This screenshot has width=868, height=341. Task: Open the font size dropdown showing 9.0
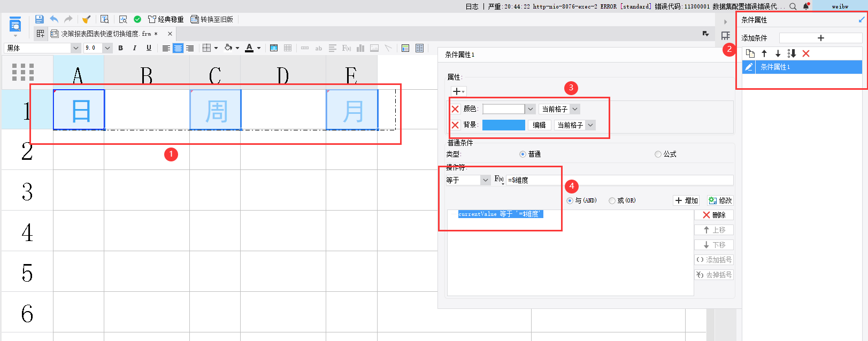click(x=107, y=48)
